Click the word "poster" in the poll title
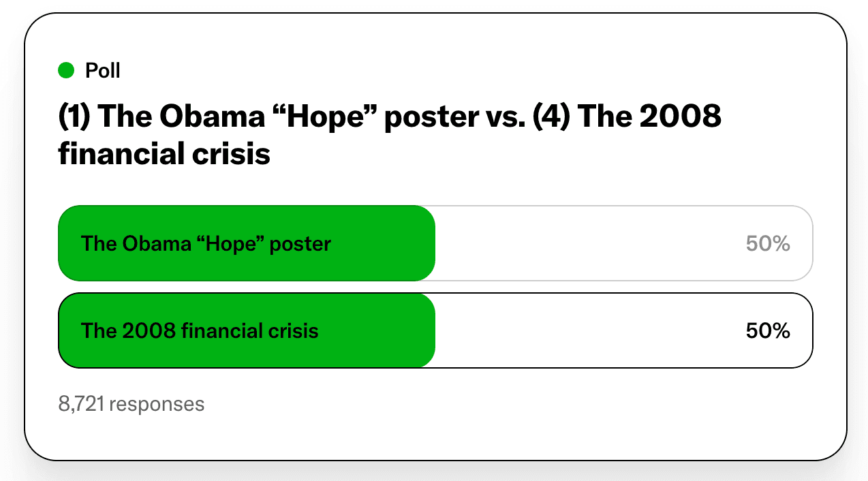This screenshot has width=868, height=481. click(430, 117)
